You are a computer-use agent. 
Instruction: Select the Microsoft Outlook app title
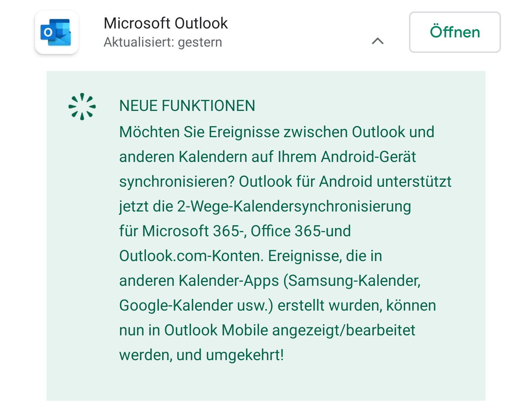click(166, 23)
